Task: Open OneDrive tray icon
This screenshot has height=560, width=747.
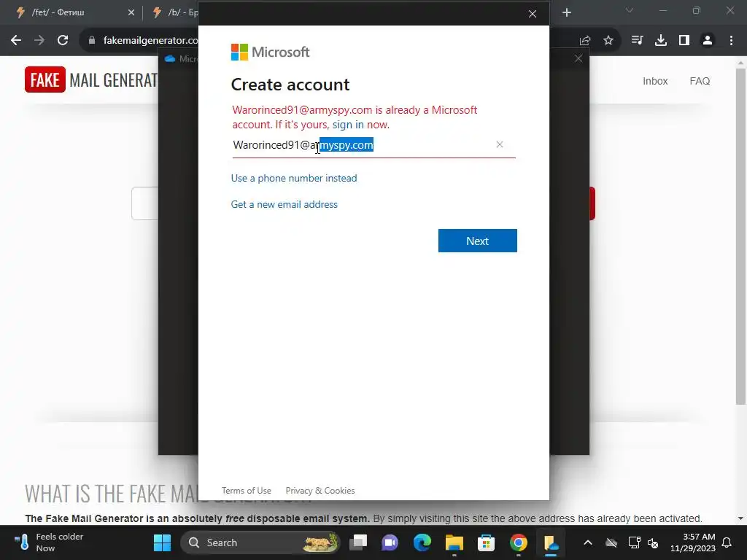Action: [611, 542]
